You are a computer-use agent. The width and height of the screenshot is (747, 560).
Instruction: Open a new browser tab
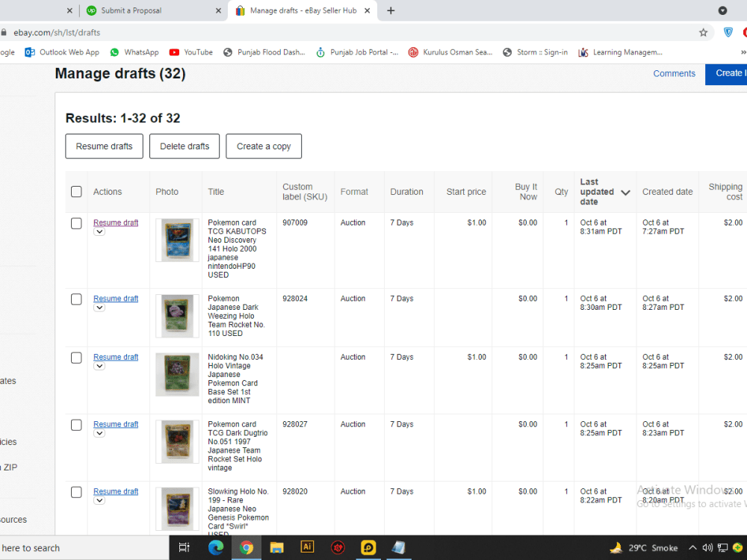point(391,10)
